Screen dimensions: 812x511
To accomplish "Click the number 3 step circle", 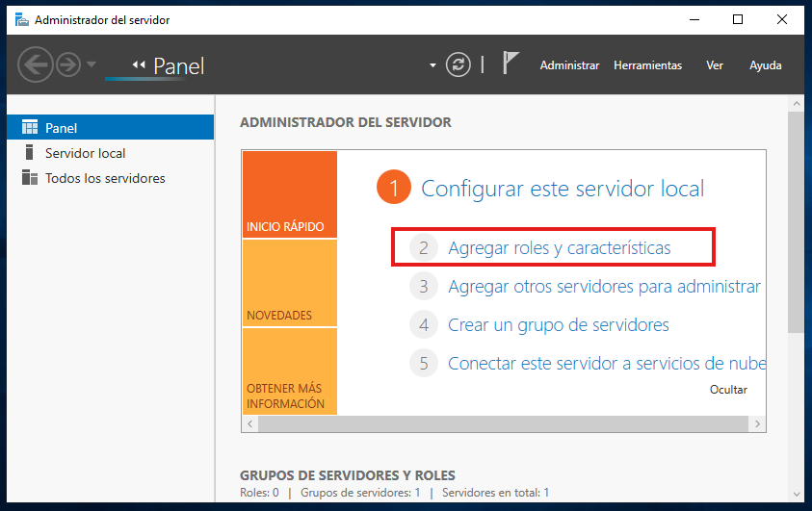I will coord(424,286).
